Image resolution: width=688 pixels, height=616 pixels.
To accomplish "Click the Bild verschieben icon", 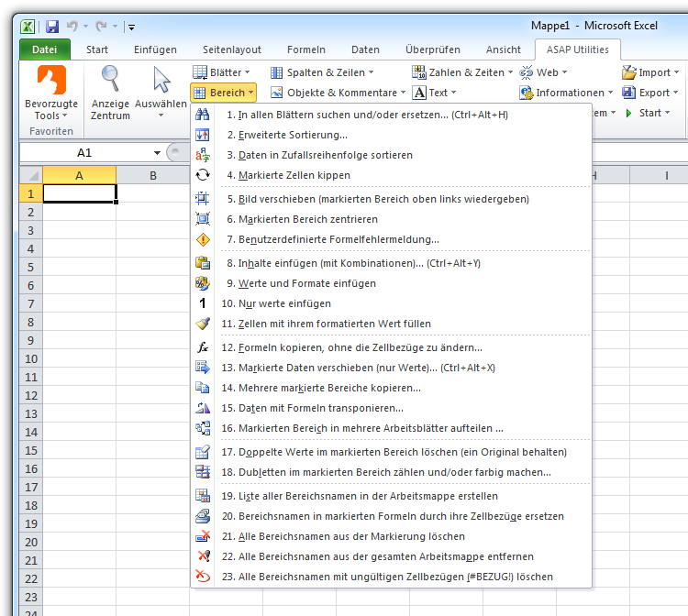I will pyautogui.click(x=203, y=199).
